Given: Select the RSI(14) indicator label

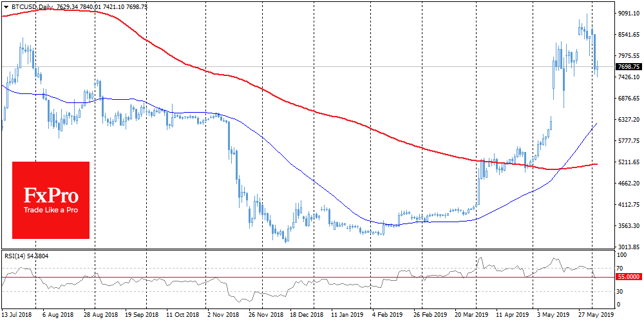Looking at the screenshot, I should [x=15, y=256].
